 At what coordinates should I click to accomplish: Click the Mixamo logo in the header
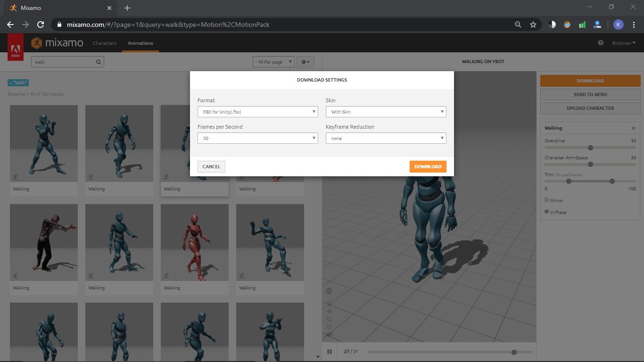[x=57, y=43]
